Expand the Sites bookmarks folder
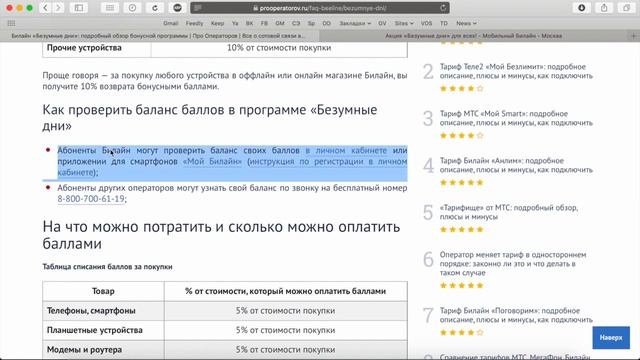This screenshot has height=360, width=640. (x=404, y=23)
